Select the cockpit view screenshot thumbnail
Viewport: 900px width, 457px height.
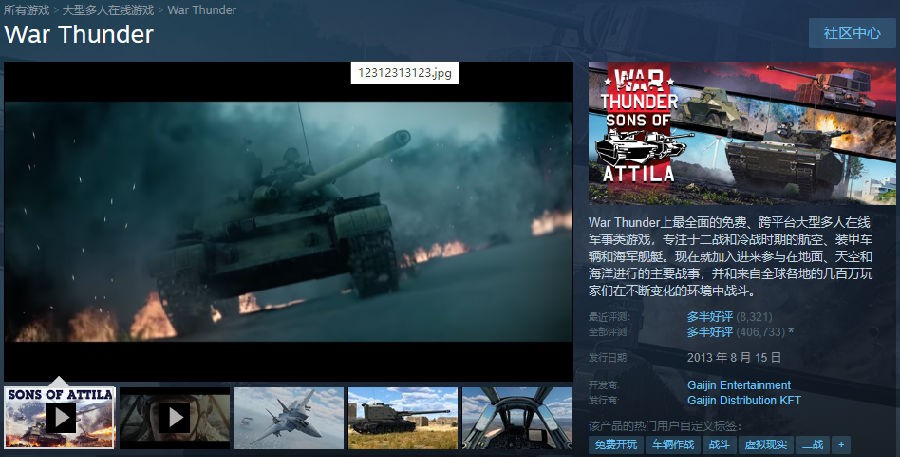[x=517, y=417]
